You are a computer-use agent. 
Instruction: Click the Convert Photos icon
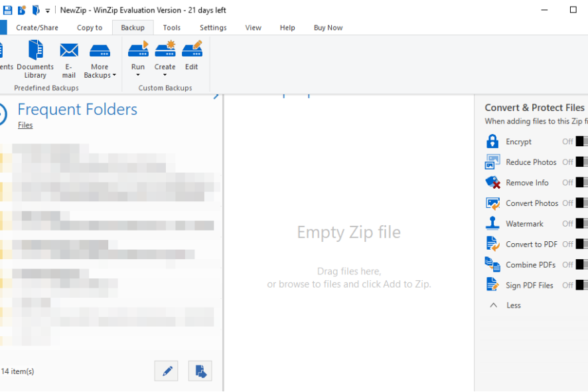point(492,203)
